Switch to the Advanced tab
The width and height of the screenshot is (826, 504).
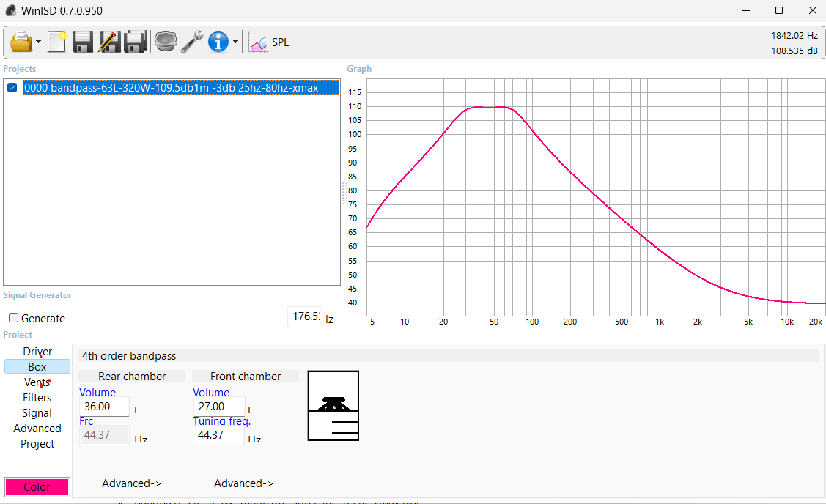tap(37, 428)
